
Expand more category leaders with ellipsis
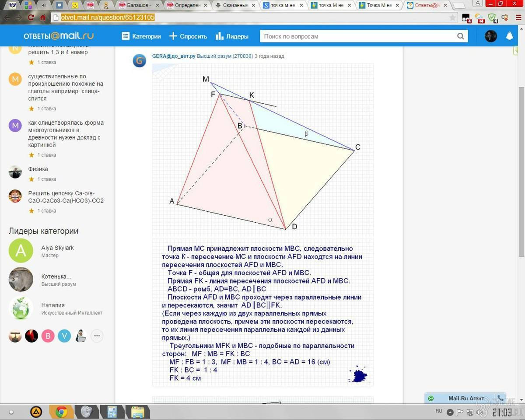pos(97,336)
